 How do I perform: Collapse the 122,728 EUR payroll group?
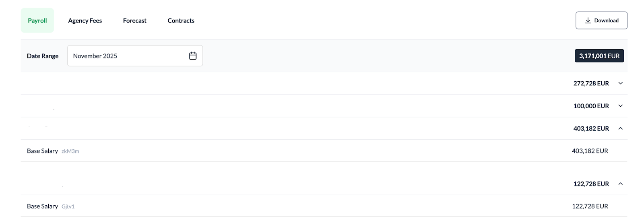[x=620, y=184]
